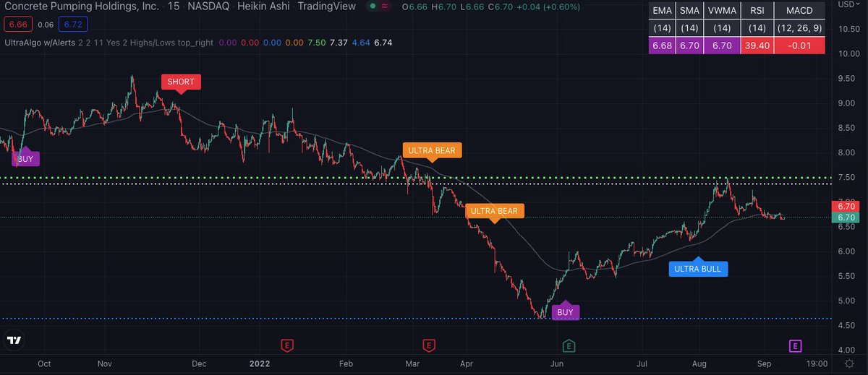Click the green market status dot

pos(373,6)
